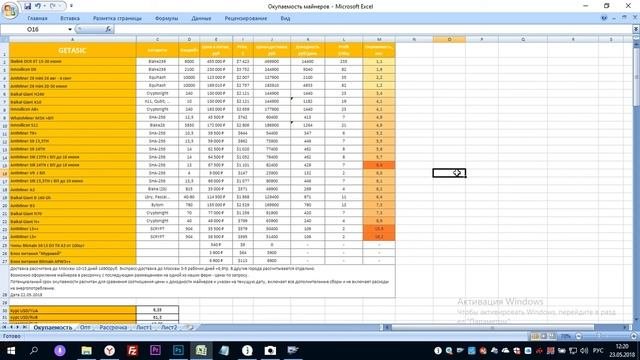The image size is (640, 360).
Task: Click scroll left arrow of horizontal scrollbar
Action: (387, 327)
